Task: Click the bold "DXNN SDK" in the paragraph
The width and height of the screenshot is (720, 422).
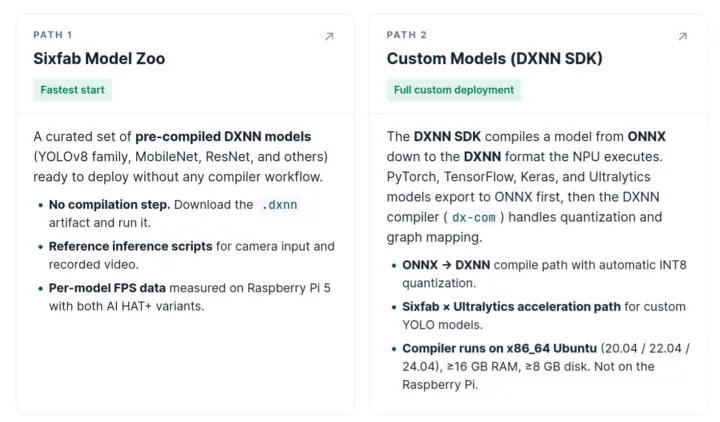Action: (x=447, y=136)
